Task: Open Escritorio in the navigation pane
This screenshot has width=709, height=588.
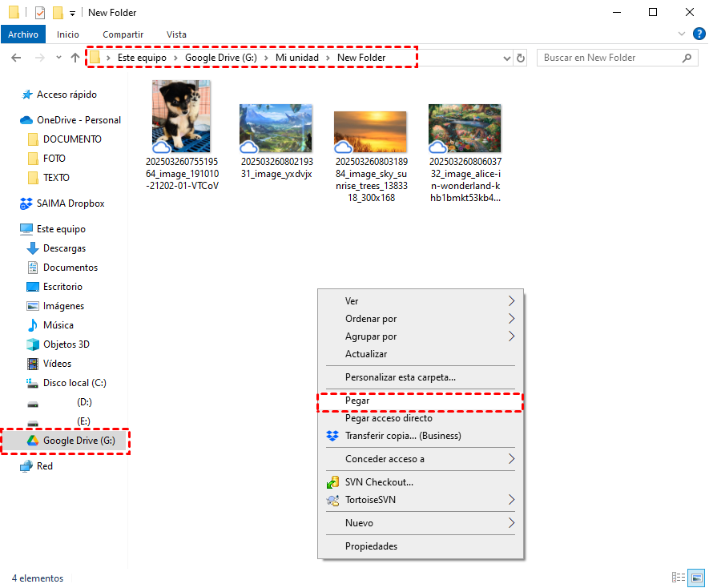Action: [54, 287]
